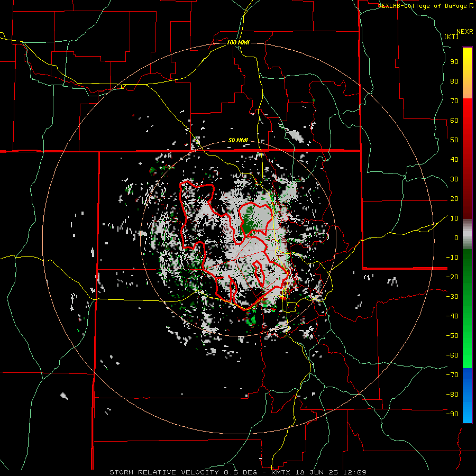Click the NEXLAB-College of DuPage header text
The image size is (476, 476).
tap(425, 6)
